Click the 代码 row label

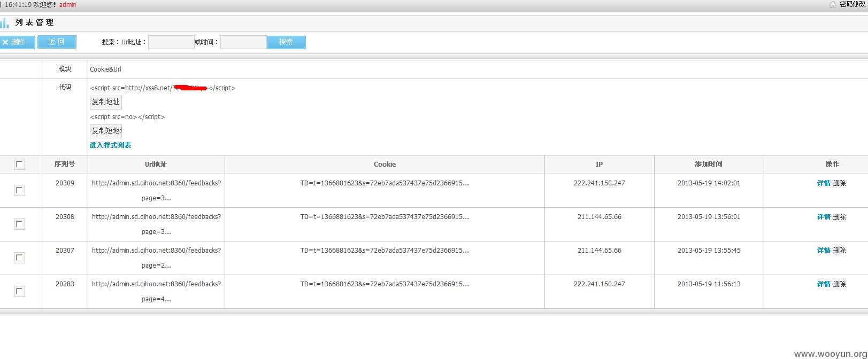pos(65,88)
